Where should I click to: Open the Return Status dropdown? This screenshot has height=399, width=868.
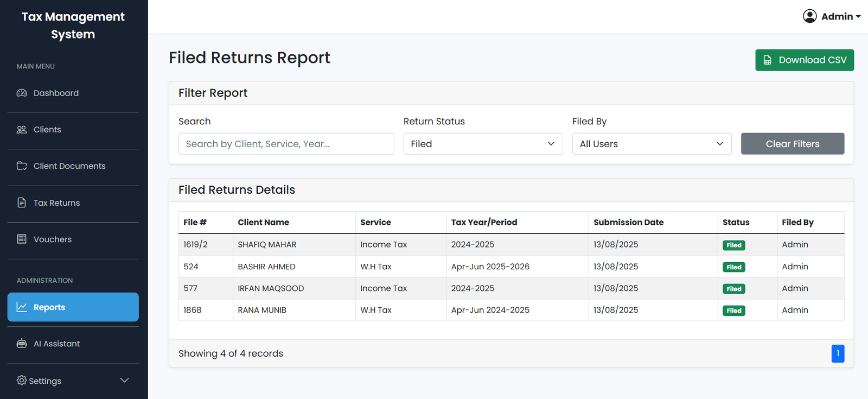(483, 144)
